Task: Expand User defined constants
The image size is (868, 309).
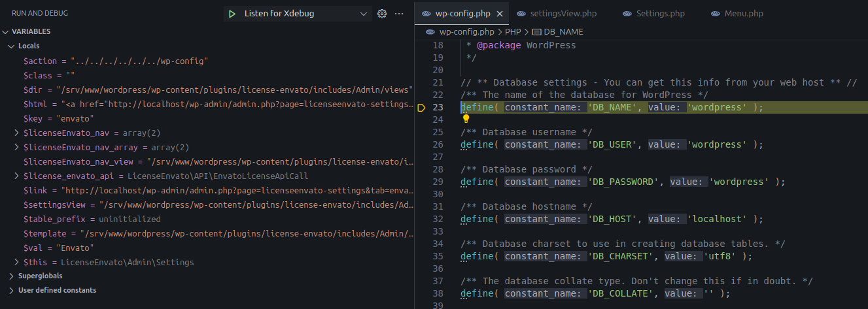Action: tap(12, 290)
